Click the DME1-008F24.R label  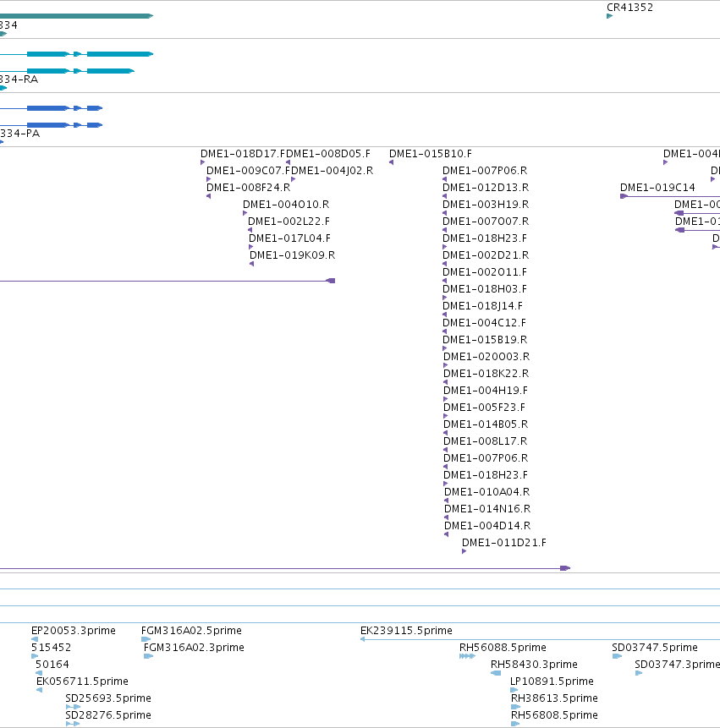249,188
